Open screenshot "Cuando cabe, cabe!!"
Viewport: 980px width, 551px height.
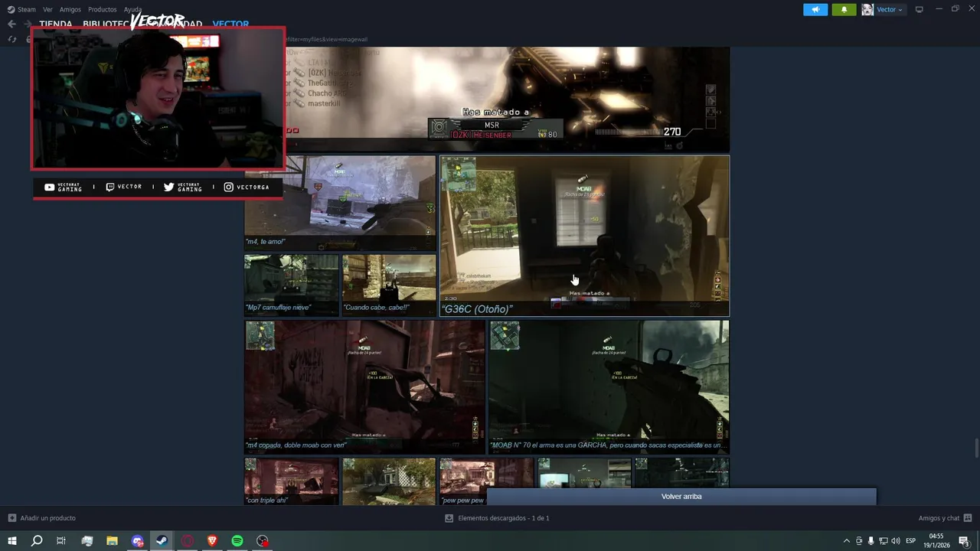click(x=389, y=285)
